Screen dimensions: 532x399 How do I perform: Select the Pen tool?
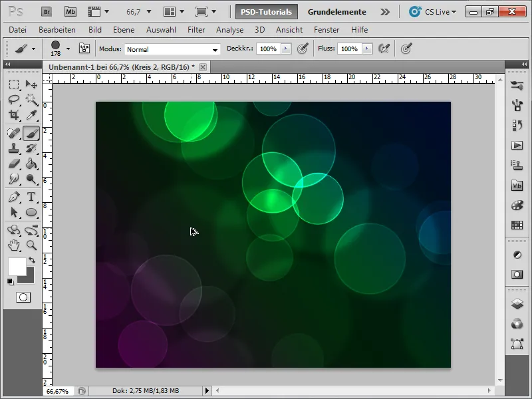coord(13,198)
